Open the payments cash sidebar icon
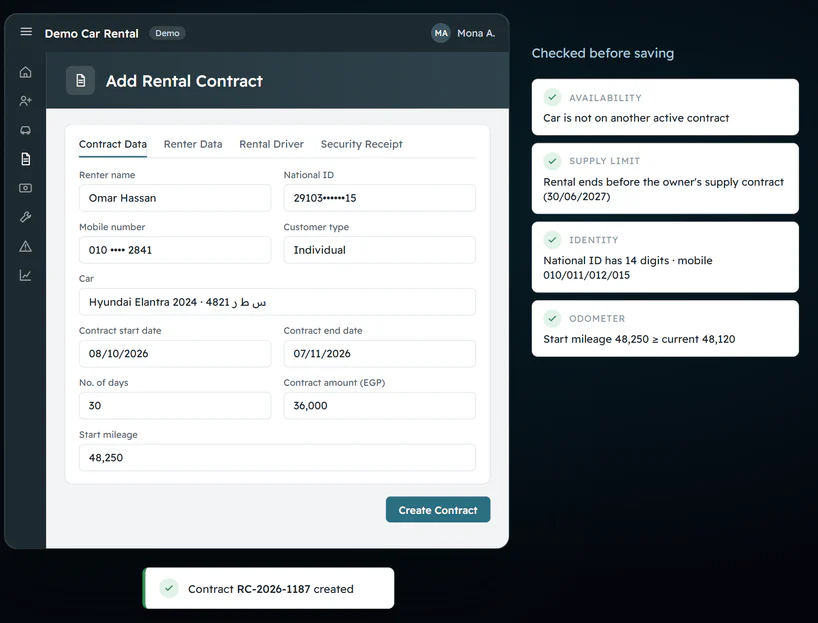 pos(26,188)
